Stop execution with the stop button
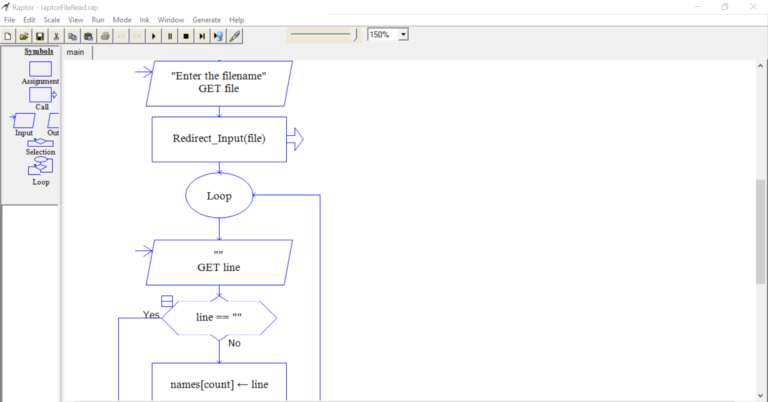This screenshot has width=768, height=402. [x=186, y=36]
